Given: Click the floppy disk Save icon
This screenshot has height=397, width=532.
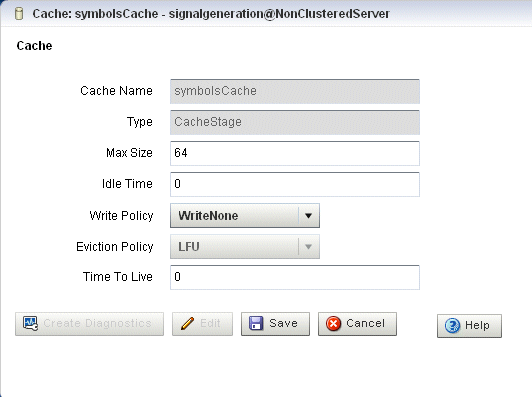Looking at the screenshot, I should [x=256, y=323].
